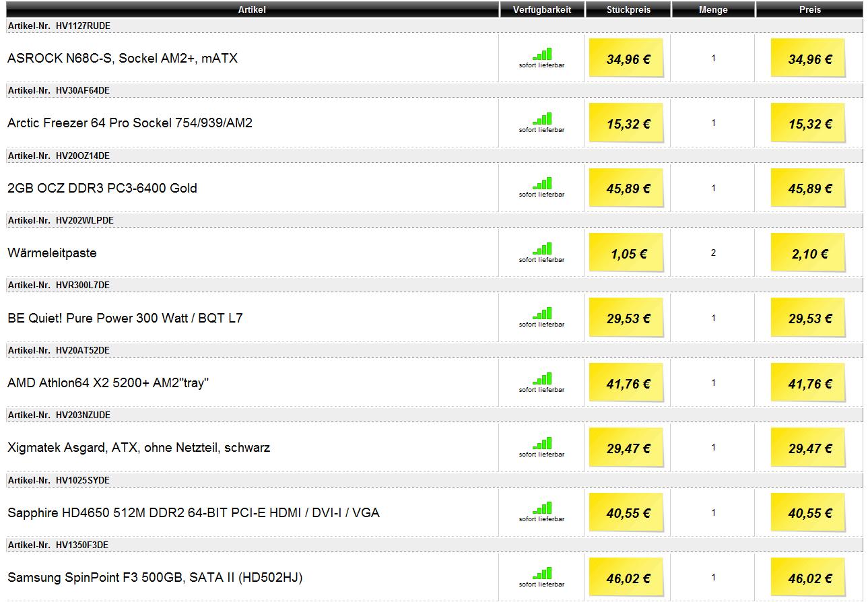This screenshot has height=602, width=868.
Task: Click the 40,55 € value under Stückpreis
Action: point(628,514)
